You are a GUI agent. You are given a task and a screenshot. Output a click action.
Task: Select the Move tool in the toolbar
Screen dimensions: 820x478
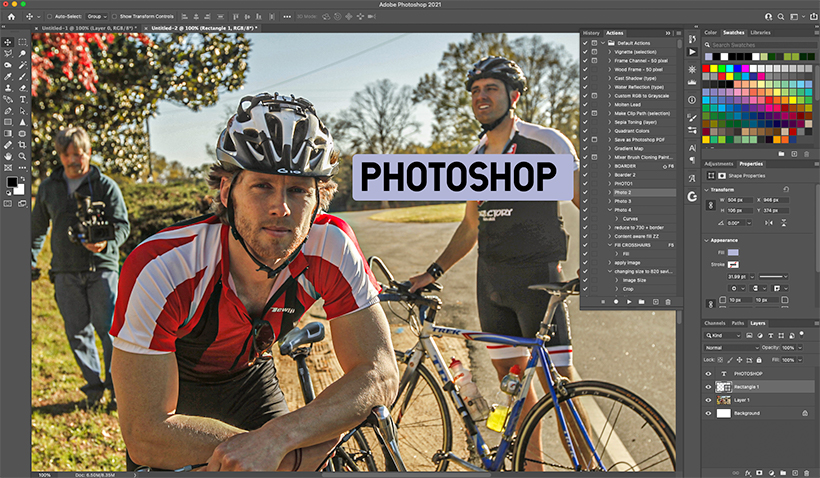[x=8, y=42]
